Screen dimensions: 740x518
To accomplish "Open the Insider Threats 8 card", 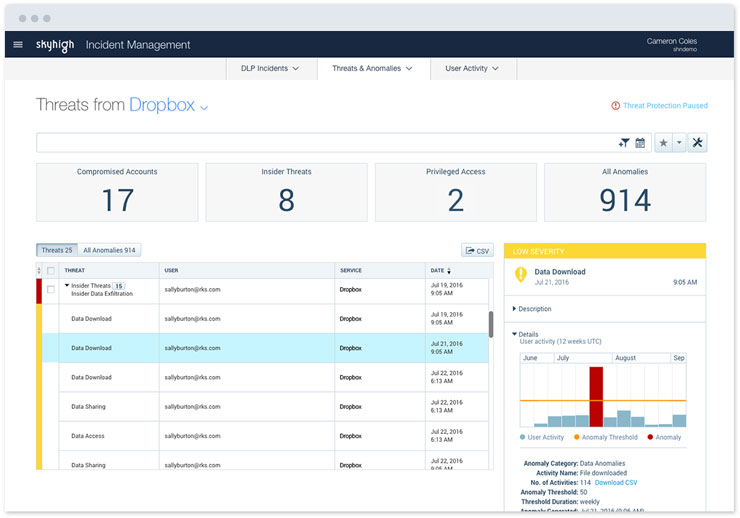I will 286,192.
